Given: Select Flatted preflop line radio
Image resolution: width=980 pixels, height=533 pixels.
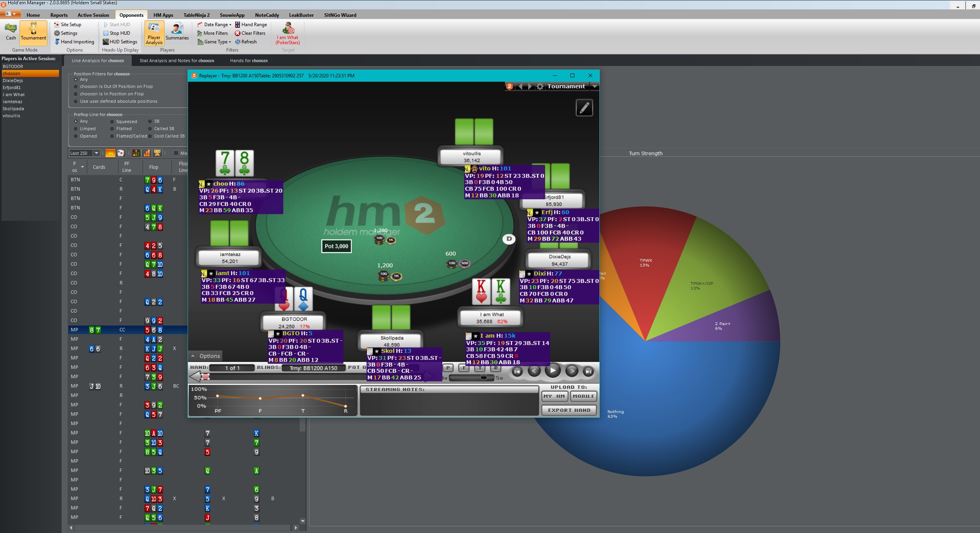Looking at the screenshot, I should click(112, 129).
